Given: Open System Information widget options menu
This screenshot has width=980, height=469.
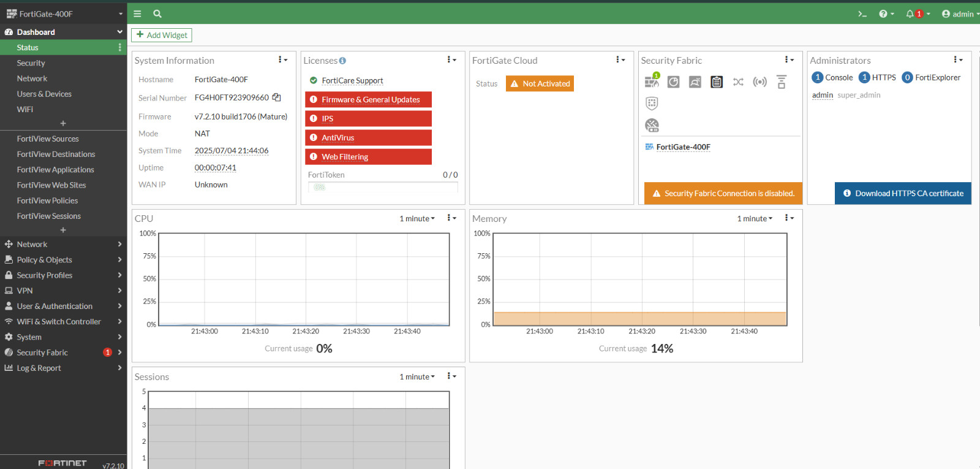Looking at the screenshot, I should tap(282, 60).
